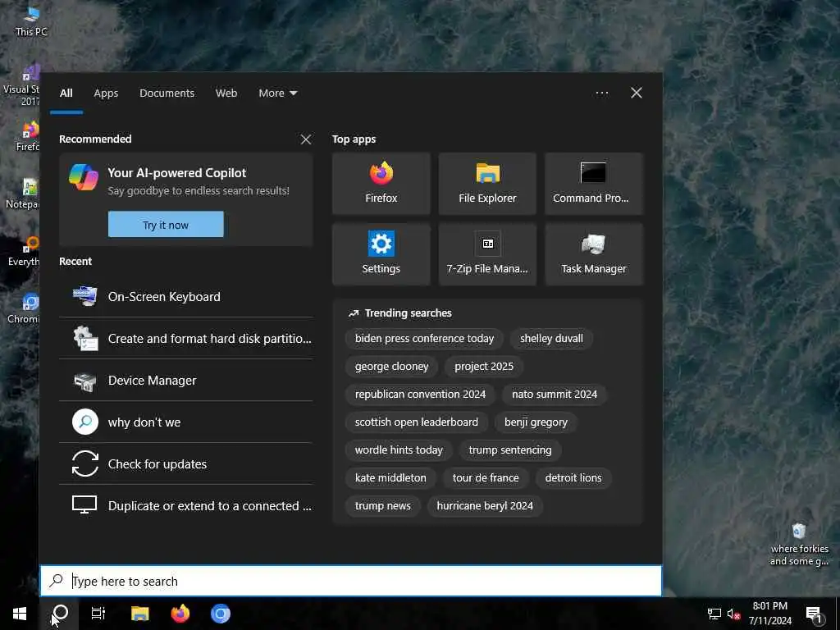The image size is (840, 630).
Task: Open Check for updates recent item
Action: 185,464
